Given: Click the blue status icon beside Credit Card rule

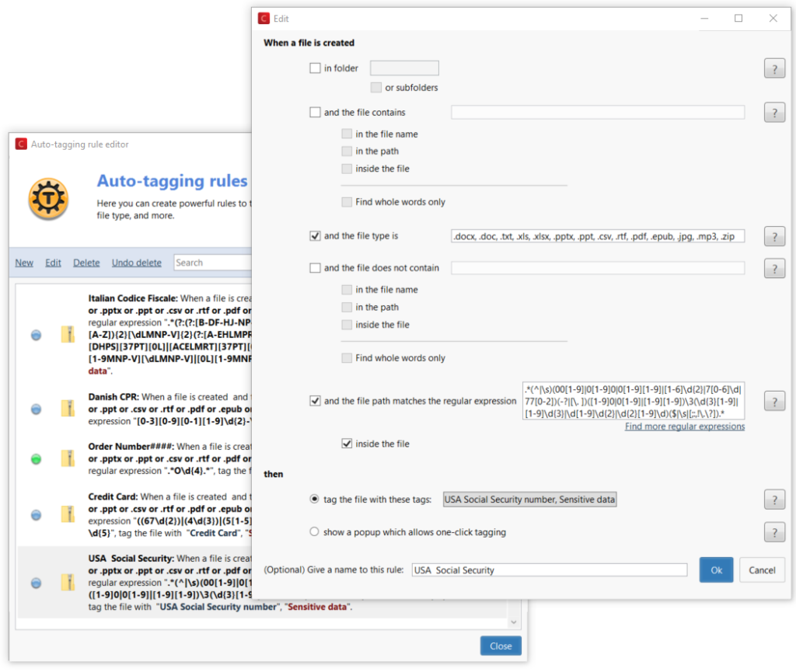Looking at the screenshot, I should pos(35,514).
